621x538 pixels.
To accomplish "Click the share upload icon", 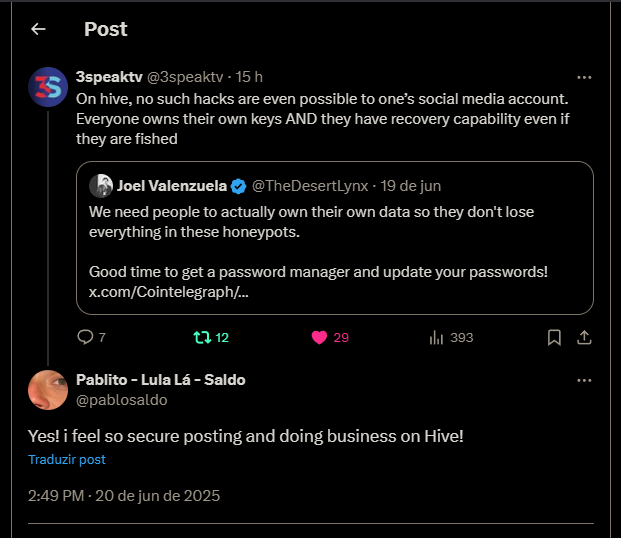I will point(584,338).
